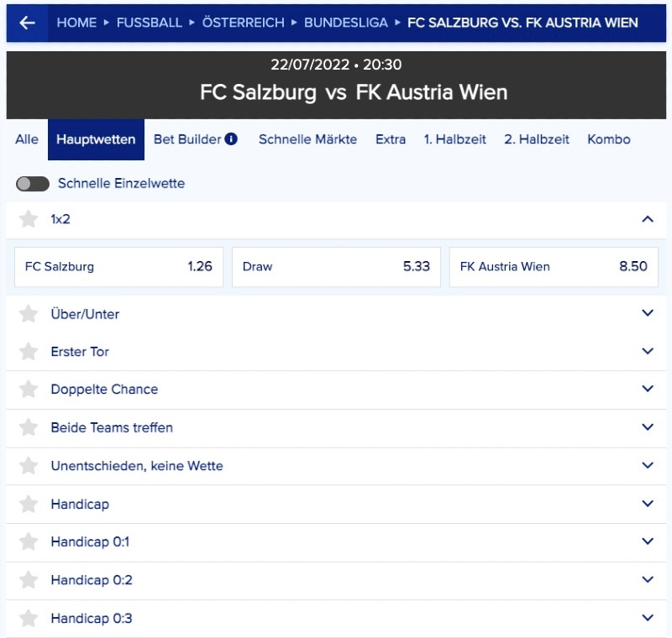
Task: Expand the Handicap chevron
Action: (648, 504)
